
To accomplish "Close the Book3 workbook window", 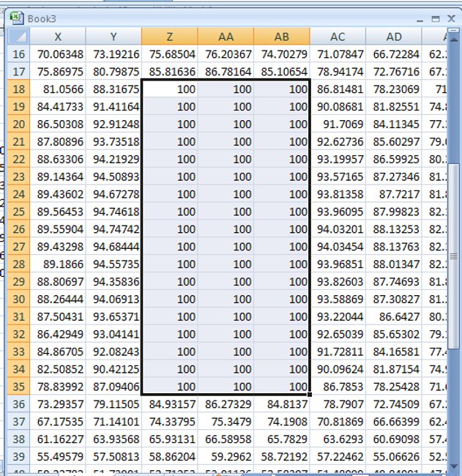I will click(x=452, y=18).
